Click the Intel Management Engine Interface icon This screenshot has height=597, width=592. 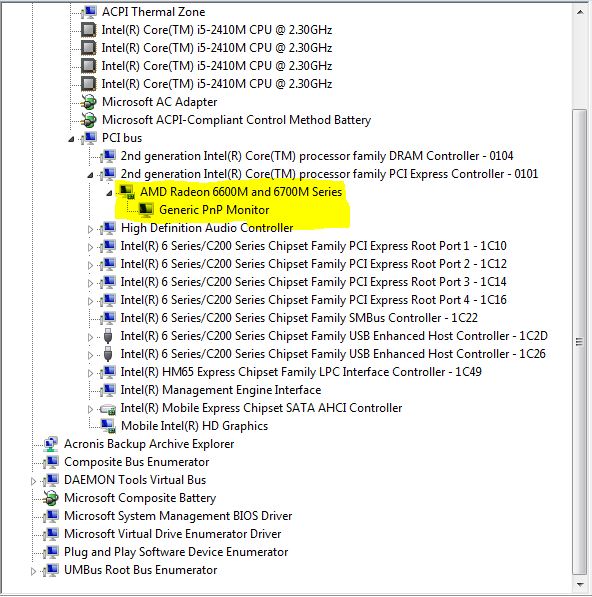(x=108, y=390)
